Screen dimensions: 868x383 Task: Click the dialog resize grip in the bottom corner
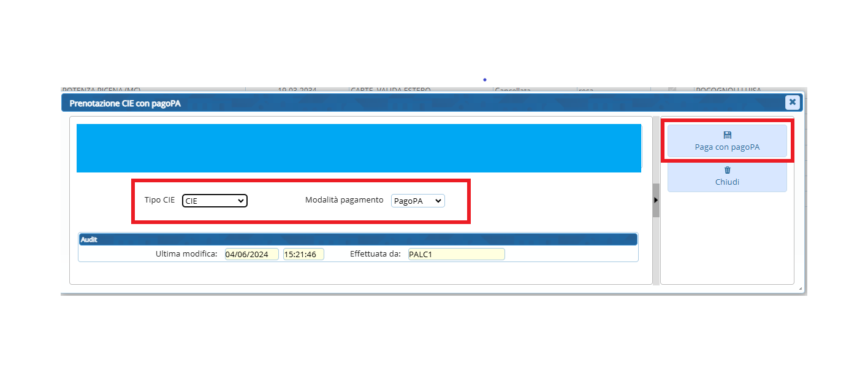coord(799,288)
